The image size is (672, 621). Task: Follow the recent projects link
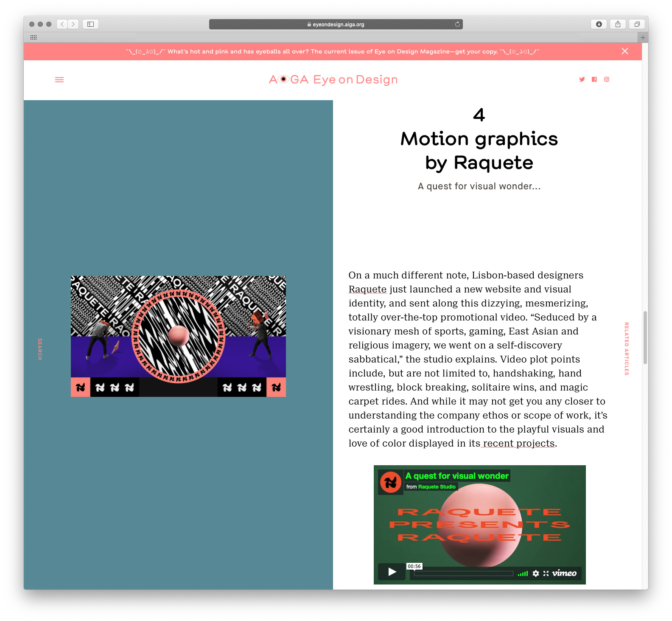point(519,443)
